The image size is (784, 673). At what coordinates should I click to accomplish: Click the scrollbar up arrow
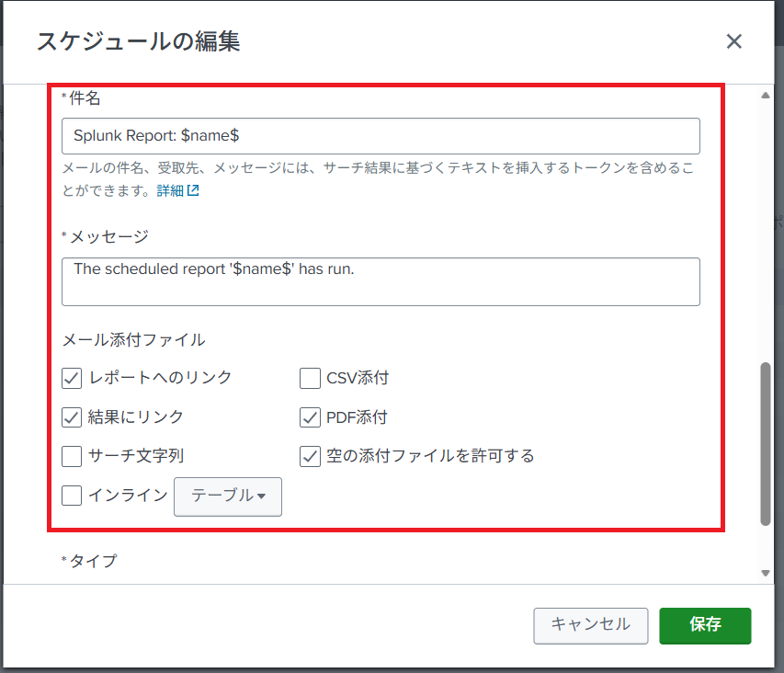click(766, 95)
